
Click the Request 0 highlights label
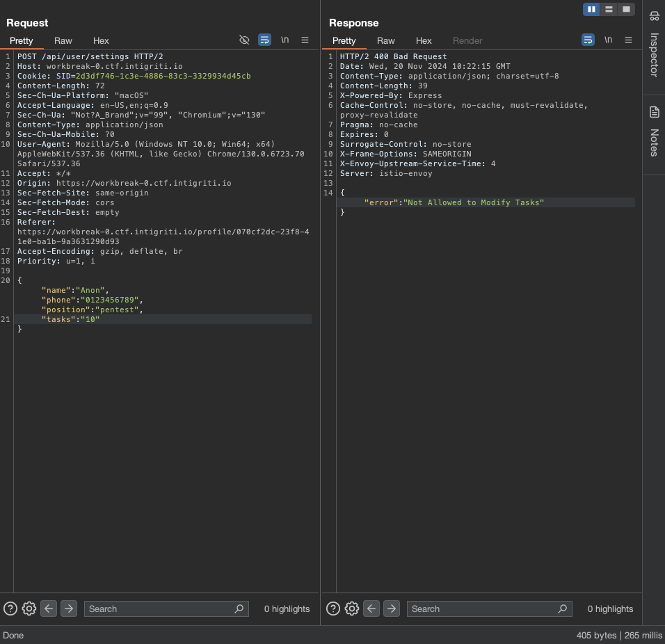(x=287, y=609)
